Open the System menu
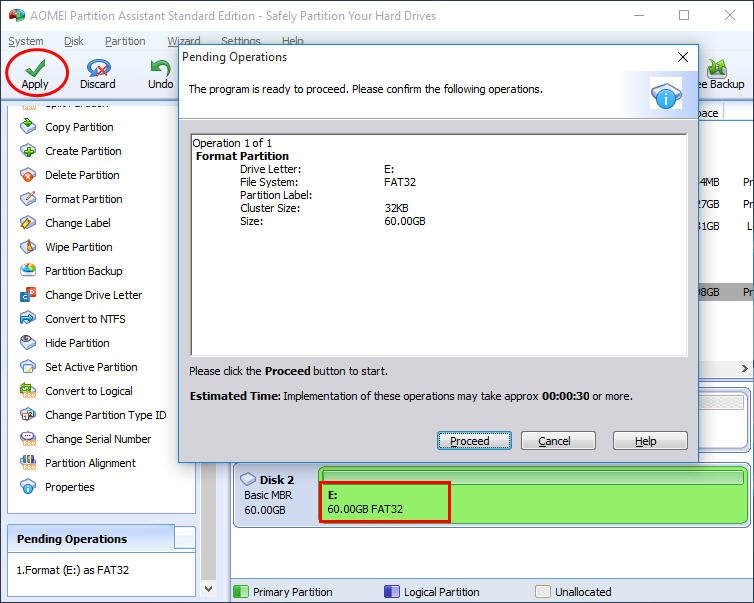 tap(26, 41)
